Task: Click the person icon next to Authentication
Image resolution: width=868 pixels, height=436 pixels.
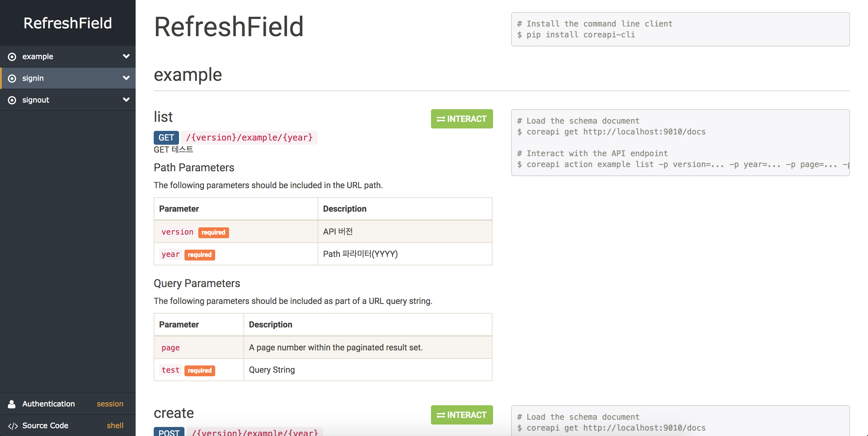Action: click(x=12, y=404)
